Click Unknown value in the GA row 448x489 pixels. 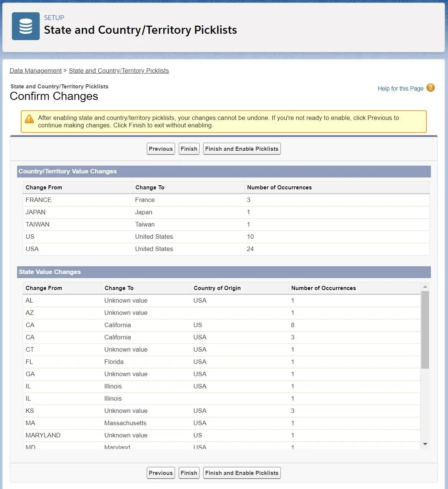[126, 374]
